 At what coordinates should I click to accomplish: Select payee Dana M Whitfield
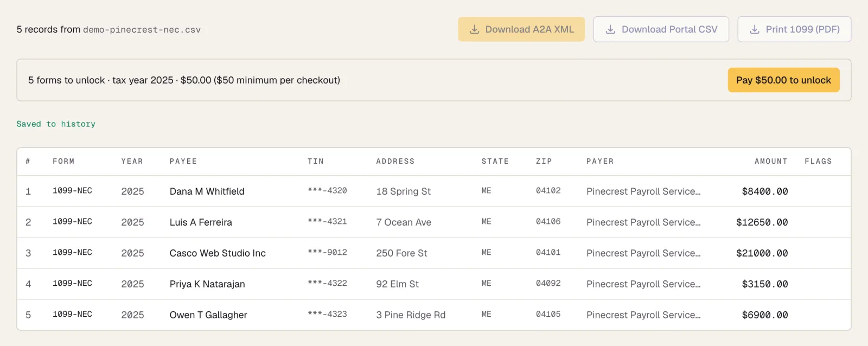tap(207, 191)
